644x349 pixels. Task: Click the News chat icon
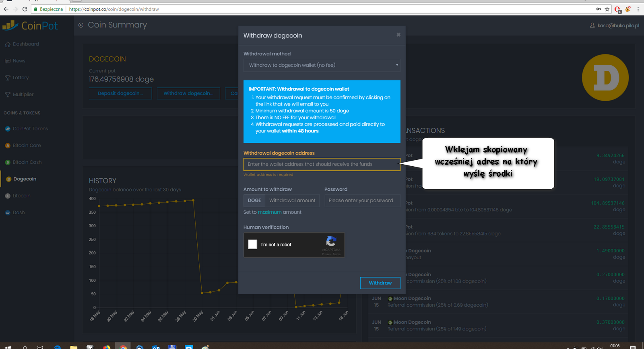(8, 61)
